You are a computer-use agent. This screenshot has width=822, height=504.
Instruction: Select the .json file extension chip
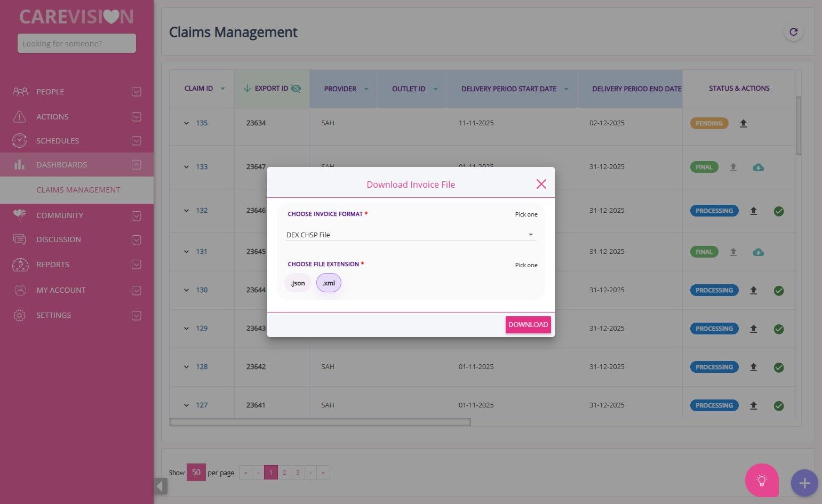(x=298, y=283)
